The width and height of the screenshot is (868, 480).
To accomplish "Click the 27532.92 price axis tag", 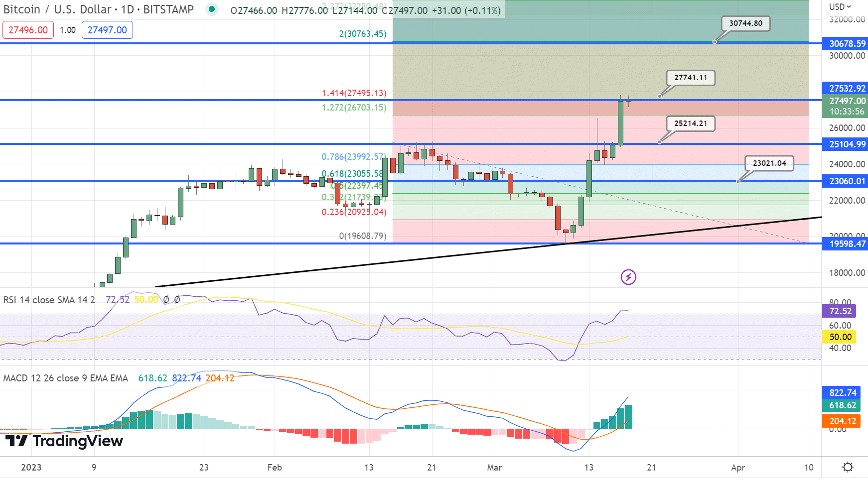I will (845, 88).
